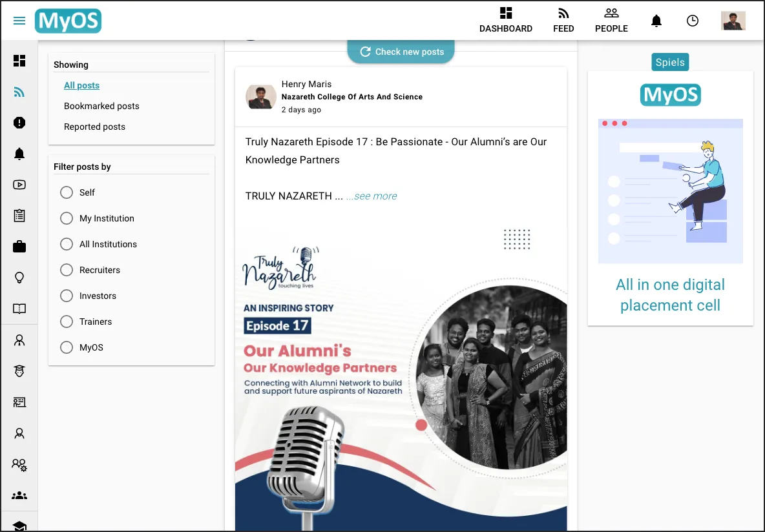
Task: Select the Recruiters filter
Action: pos(67,270)
